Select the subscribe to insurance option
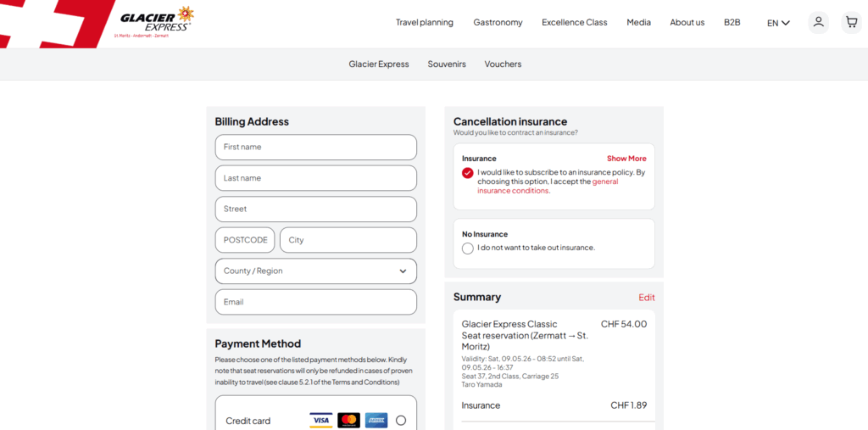This screenshot has height=430, width=868. (x=468, y=173)
